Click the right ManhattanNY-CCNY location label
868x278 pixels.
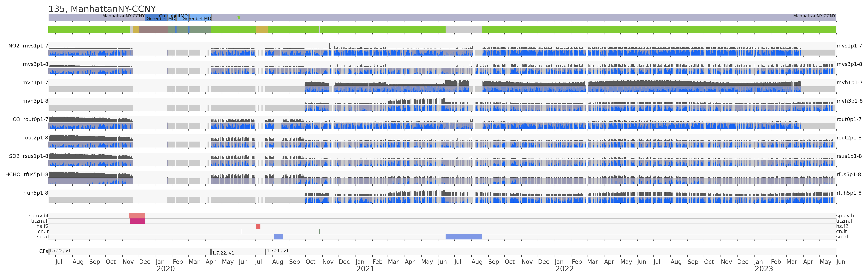[814, 16]
